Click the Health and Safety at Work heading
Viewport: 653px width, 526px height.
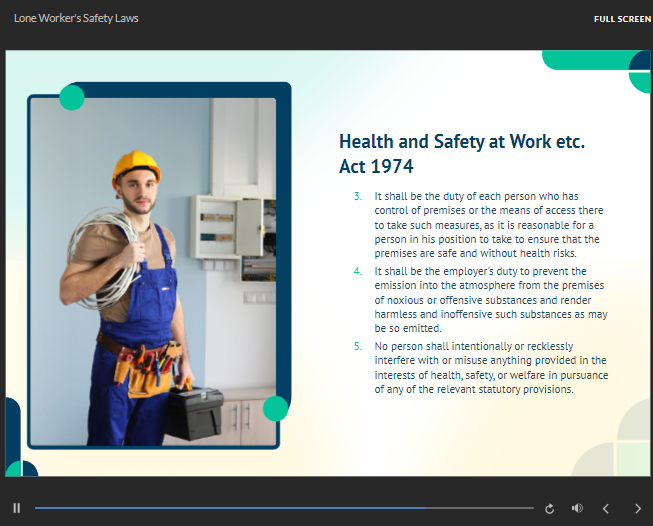(461, 153)
